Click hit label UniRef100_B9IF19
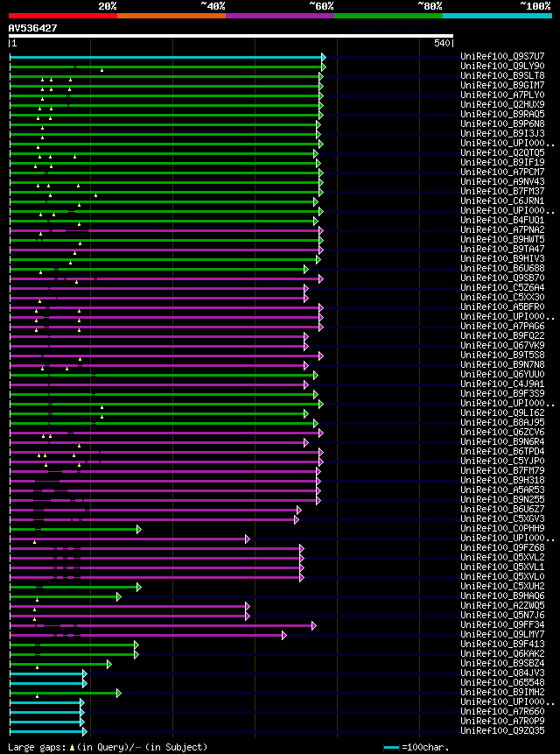560x754 pixels. (503, 163)
